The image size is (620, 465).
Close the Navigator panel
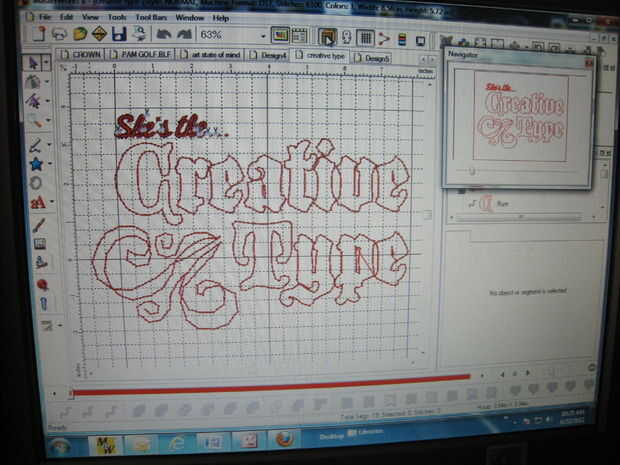[589, 63]
